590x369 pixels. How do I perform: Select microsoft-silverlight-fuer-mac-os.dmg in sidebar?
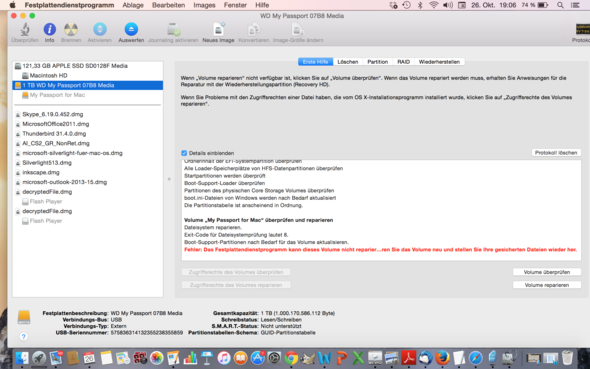tap(88, 153)
